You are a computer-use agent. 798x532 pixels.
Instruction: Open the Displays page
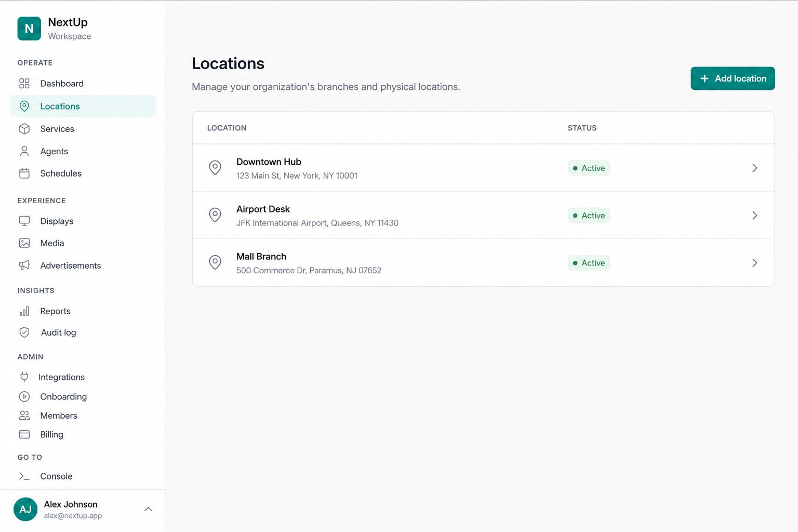tap(83, 221)
